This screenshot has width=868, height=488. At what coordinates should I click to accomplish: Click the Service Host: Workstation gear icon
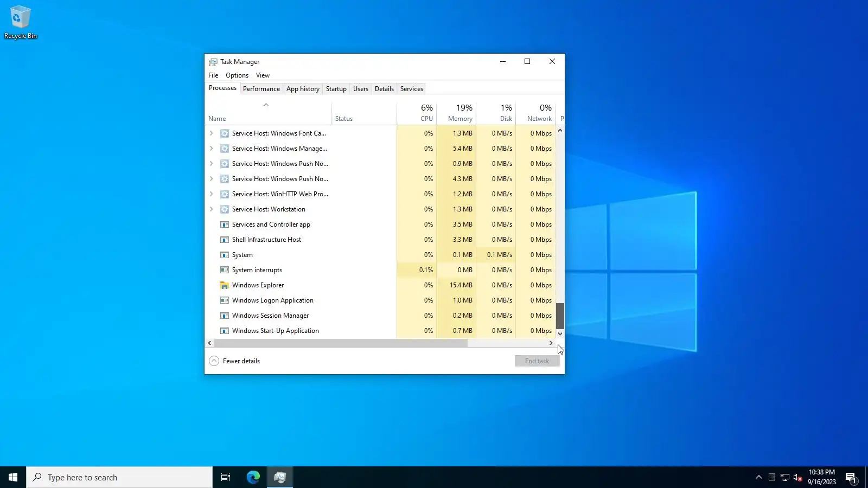point(224,209)
